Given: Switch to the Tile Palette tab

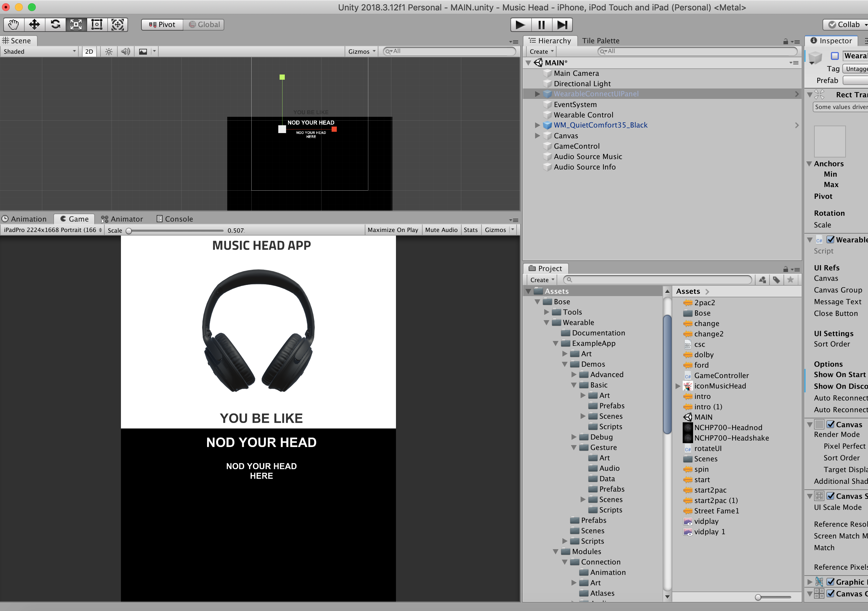Looking at the screenshot, I should (600, 40).
